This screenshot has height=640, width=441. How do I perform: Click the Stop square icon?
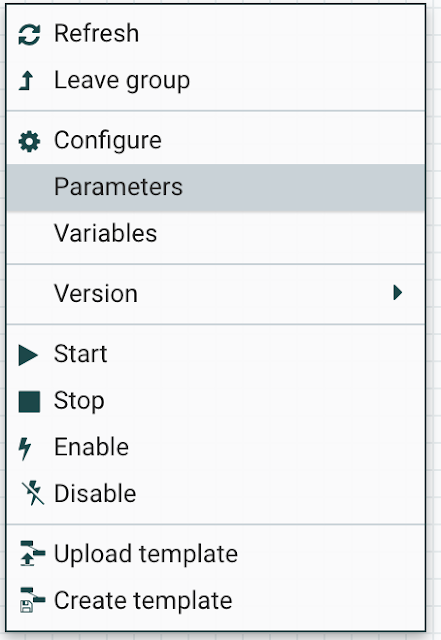29,402
